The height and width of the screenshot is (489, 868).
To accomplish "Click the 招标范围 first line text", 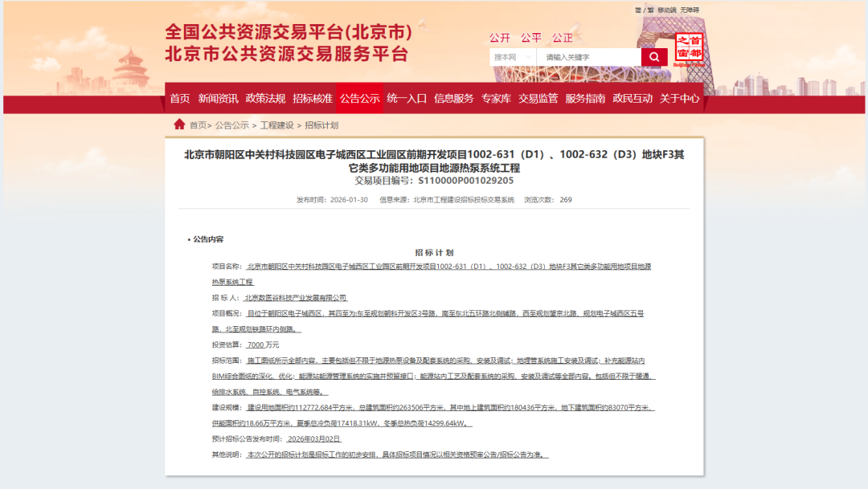I will pyautogui.click(x=445, y=361).
